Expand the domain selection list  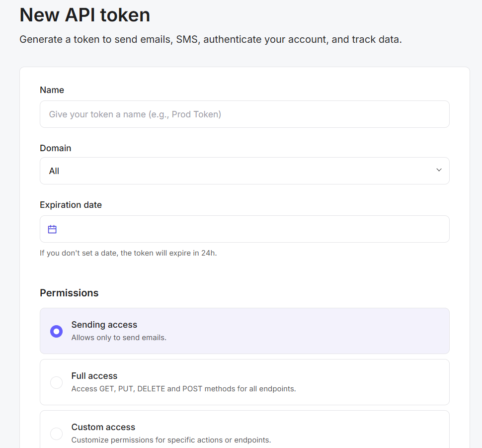(x=244, y=170)
